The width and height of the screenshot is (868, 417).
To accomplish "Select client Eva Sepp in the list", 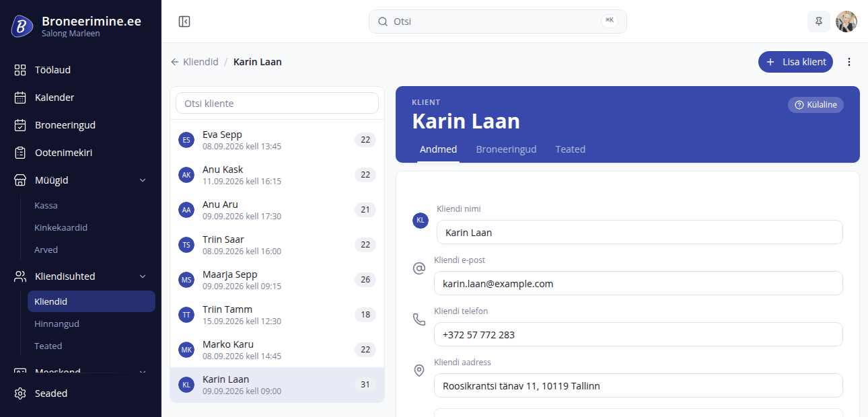I will (x=277, y=140).
